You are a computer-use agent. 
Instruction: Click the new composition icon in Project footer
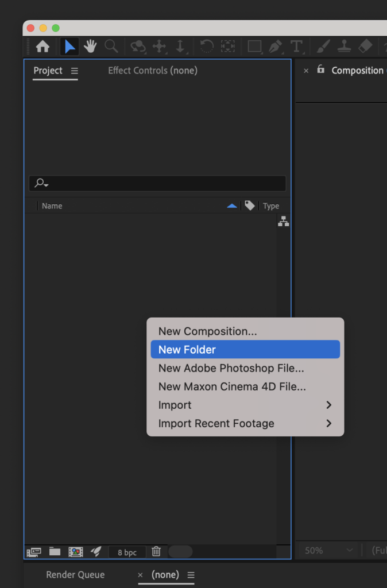point(76,552)
